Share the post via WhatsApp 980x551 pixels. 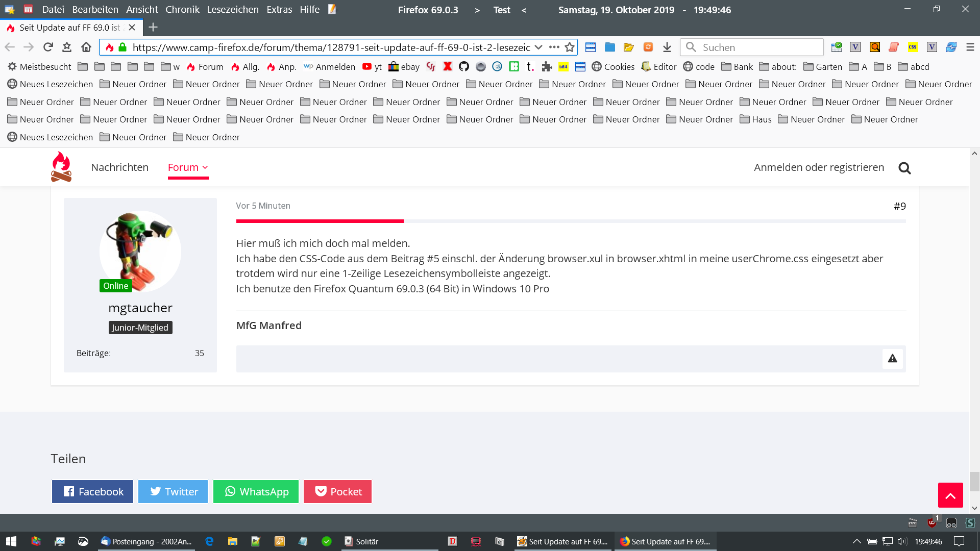pyautogui.click(x=256, y=492)
